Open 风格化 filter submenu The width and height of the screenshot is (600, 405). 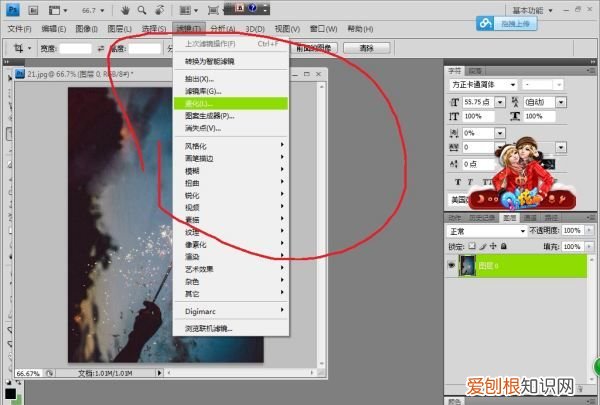coord(231,146)
